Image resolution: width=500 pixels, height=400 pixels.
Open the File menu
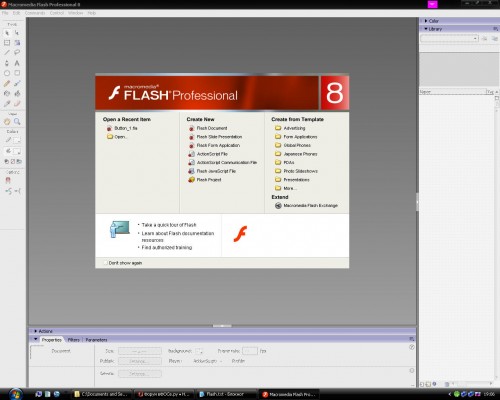point(5,13)
